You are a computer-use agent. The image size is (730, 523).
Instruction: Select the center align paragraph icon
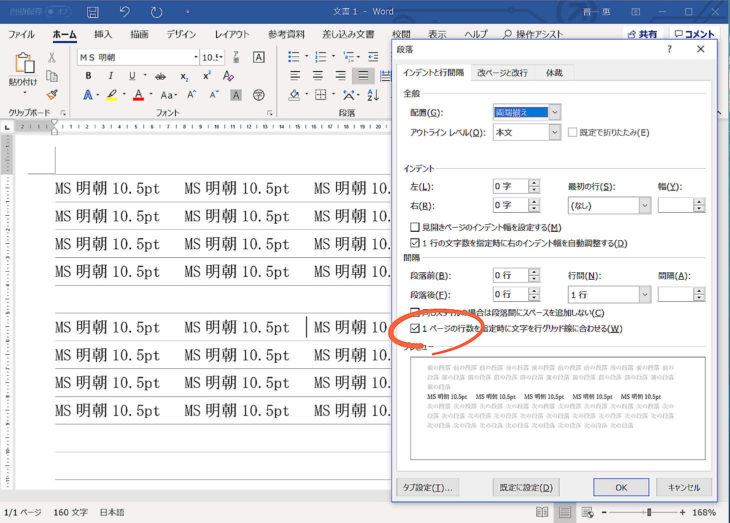point(317,76)
